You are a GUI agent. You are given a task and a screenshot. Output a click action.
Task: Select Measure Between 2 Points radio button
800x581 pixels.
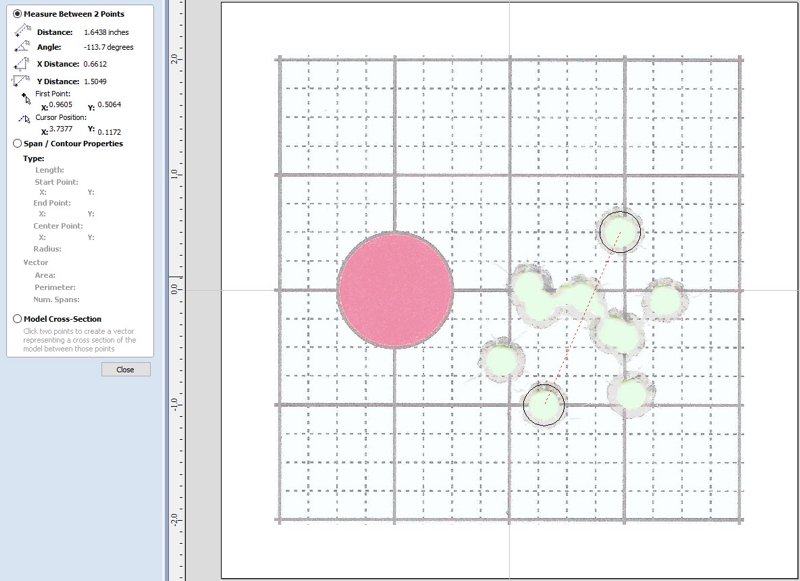coord(17,14)
